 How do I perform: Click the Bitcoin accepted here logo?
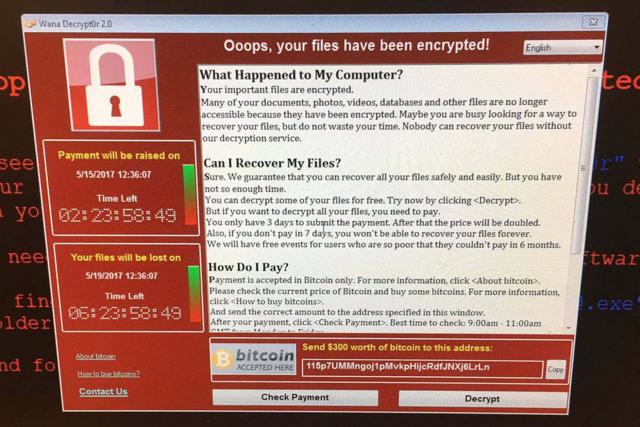253,360
